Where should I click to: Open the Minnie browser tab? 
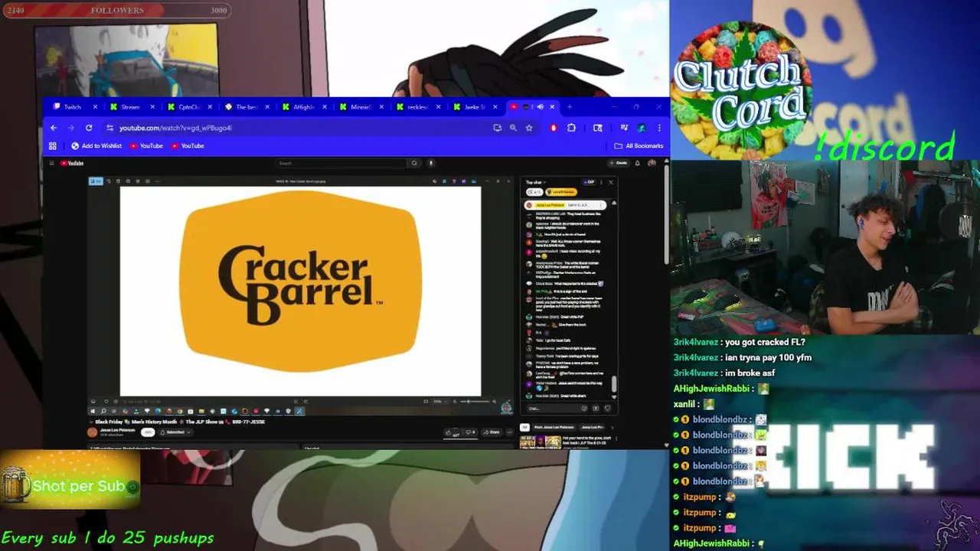point(361,107)
